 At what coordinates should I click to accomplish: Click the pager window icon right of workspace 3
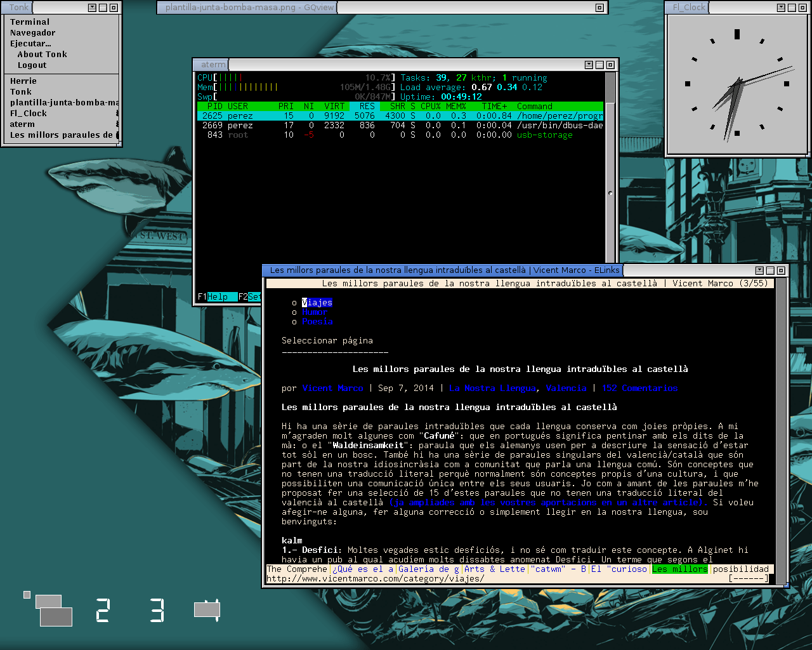[207, 610]
